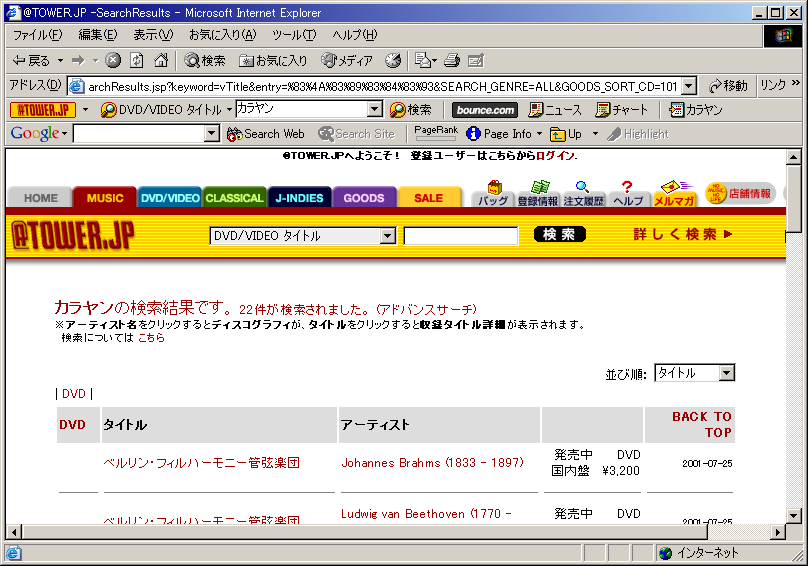
Task: Open the Google toolbar search box dropdown
Action: [x=211, y=134]
